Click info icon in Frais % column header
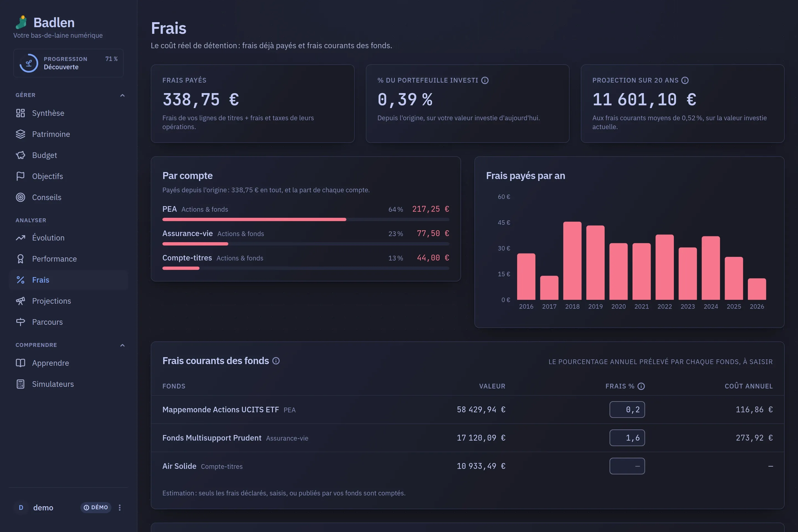This screenshot has height=532, width=798. (641, 386)
